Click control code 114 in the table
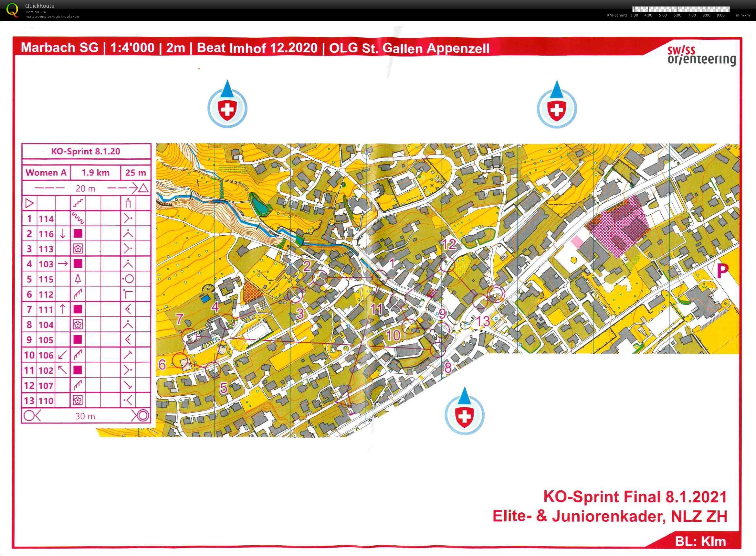Image resolution: width=756 pixels, height=556 pixels. 46,219
